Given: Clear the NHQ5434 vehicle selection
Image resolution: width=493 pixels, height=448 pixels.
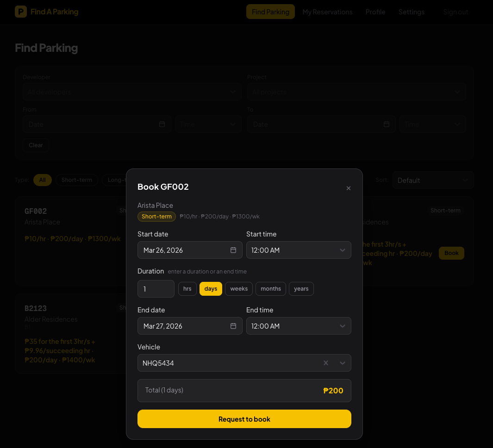Looking at the screenshot, I should click(326, 363).
